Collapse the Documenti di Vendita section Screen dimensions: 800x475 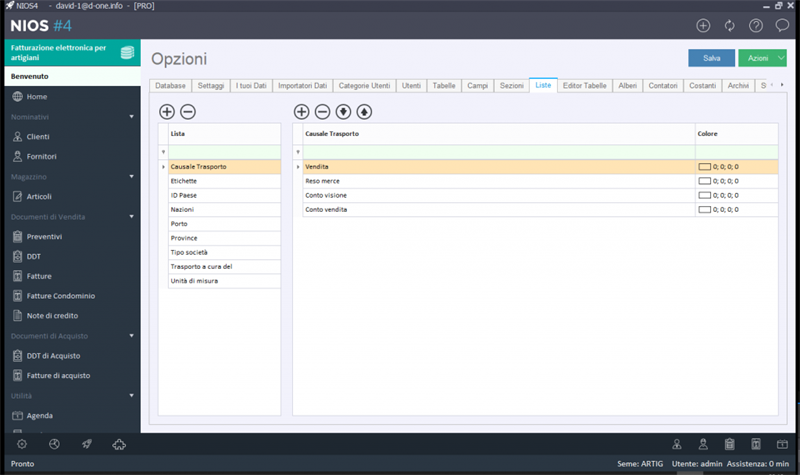(132, 217)
